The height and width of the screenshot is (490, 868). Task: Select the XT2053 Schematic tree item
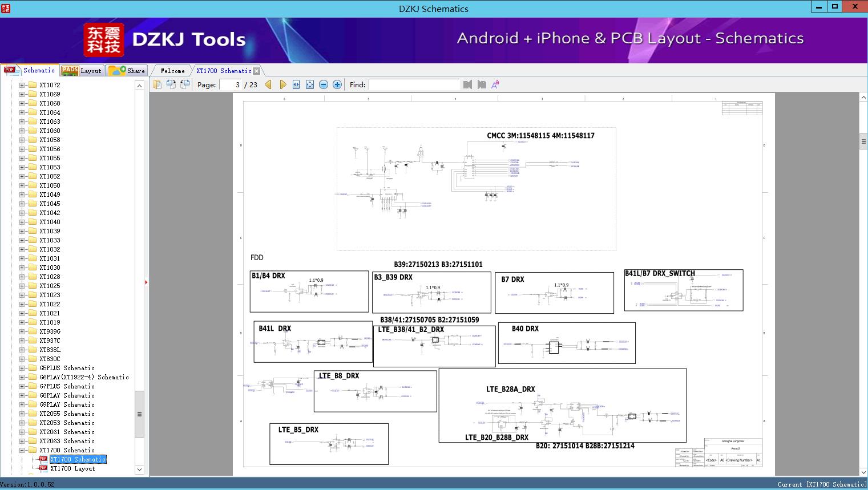click(x=67, y=423)
